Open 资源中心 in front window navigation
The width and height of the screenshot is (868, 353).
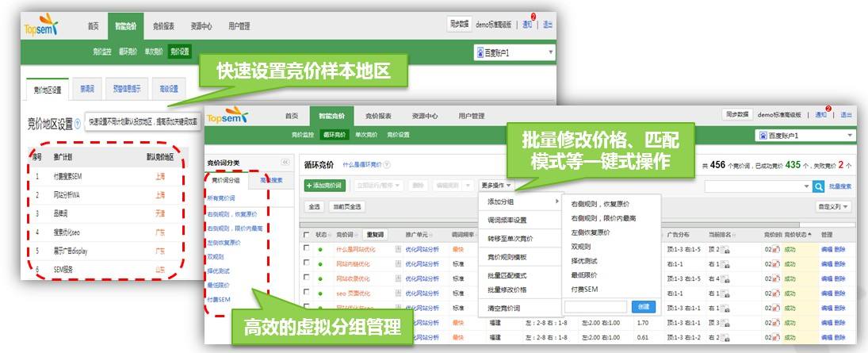click(x=425, y=116)
